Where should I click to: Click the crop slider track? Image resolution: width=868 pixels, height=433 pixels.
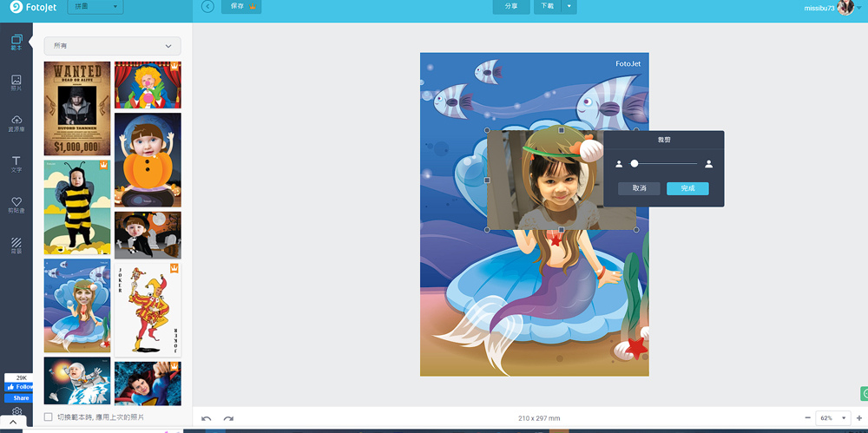coord(664,163)
